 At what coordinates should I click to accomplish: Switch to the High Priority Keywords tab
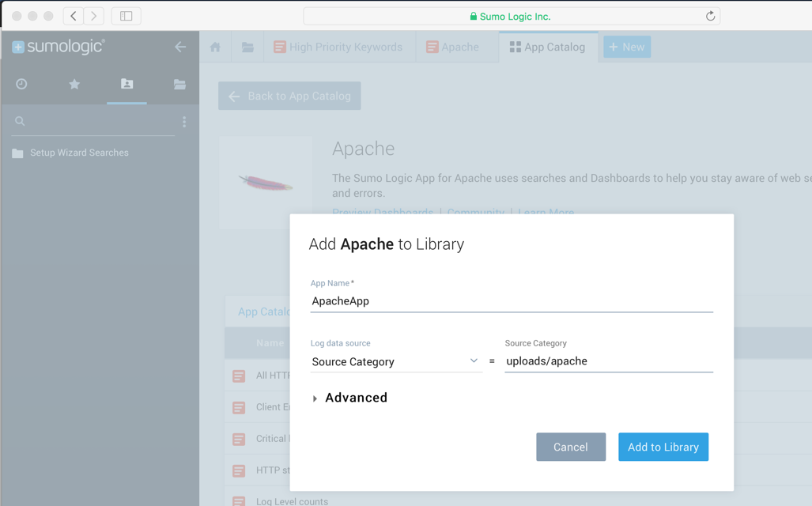point(338,47)
